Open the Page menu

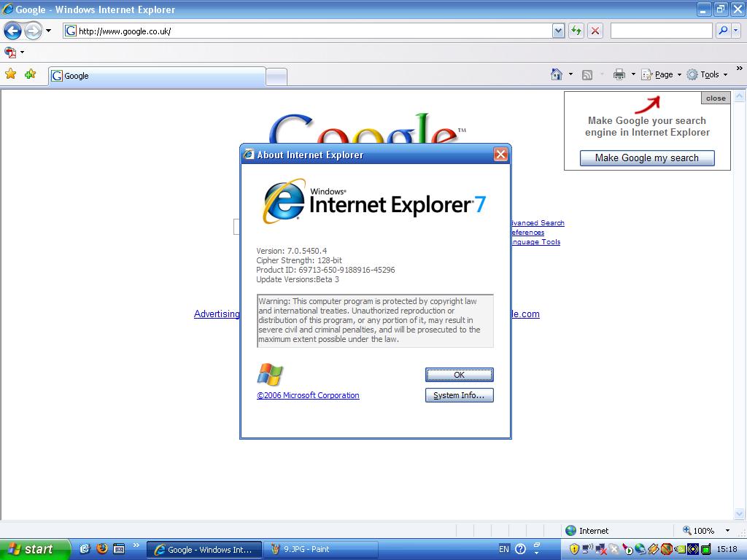click(x=661, y=74)
